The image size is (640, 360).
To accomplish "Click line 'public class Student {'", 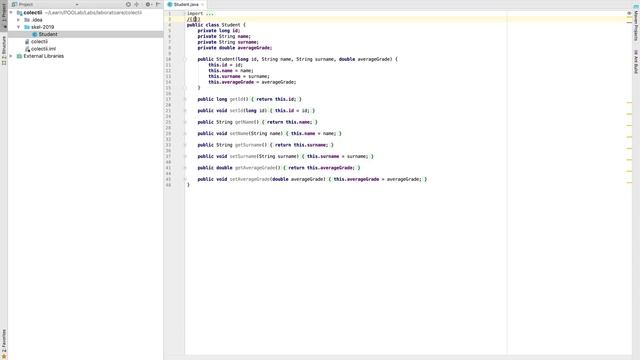I will [x=216, y=25].
